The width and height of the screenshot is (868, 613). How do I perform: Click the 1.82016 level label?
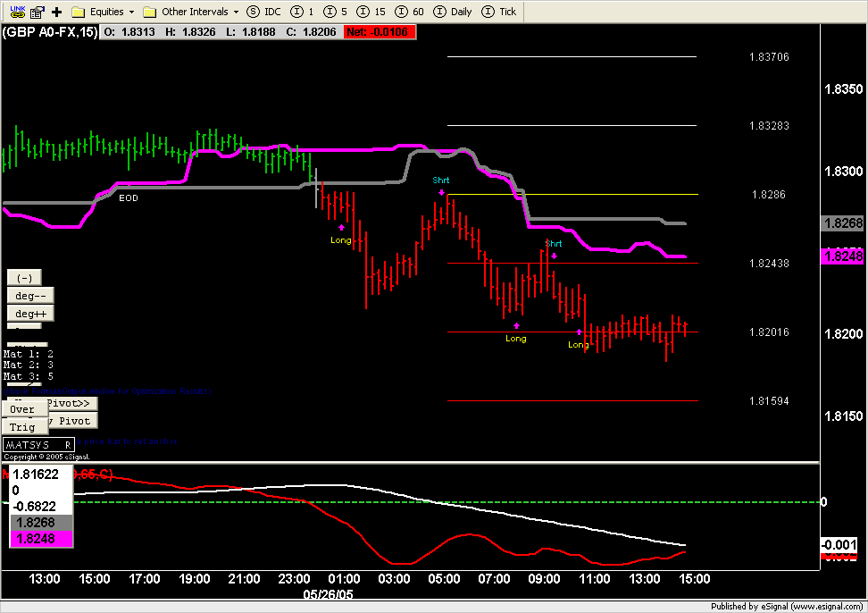point(769,332)
